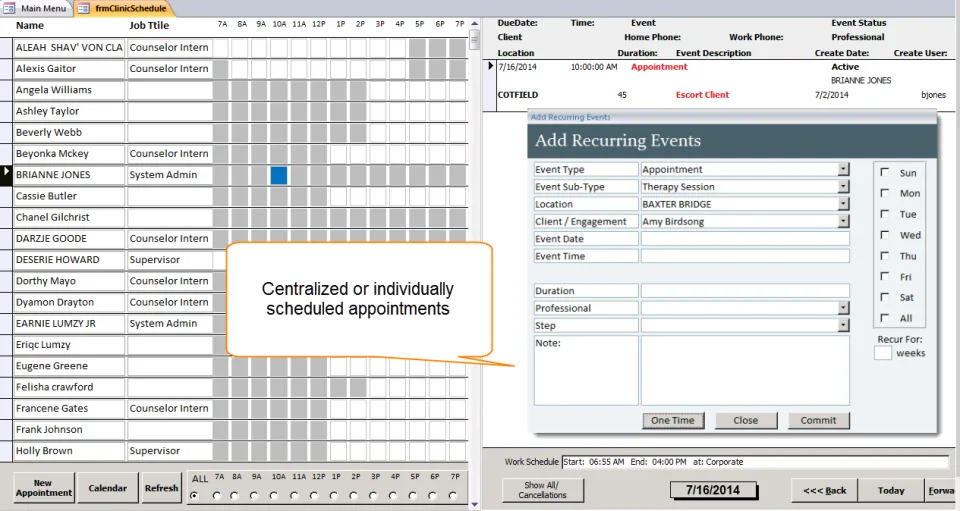Click the Work Schedule text field
Viewport: 960px width, 511px height.
(x=755, y=462)
